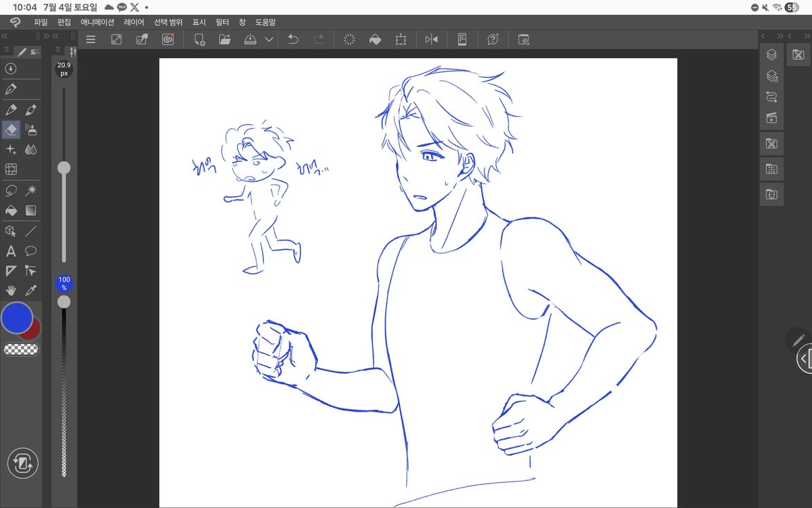Click the circled down-arrow icon atop tool palette
This screenshot has height=508, width=812.
click(10, 68)
